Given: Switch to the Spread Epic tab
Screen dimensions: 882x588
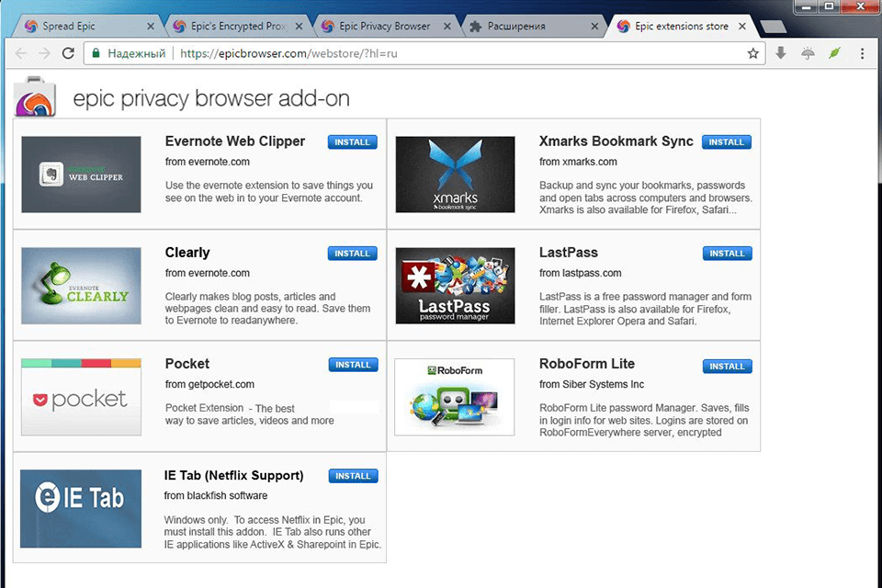Looking at the screenshot, I should coord(87,26).
